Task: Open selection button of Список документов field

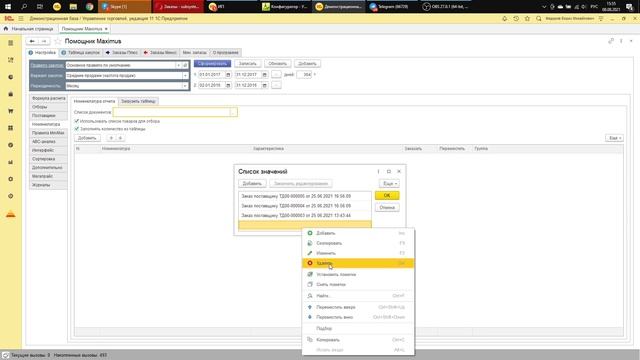Action: (233, 112)
